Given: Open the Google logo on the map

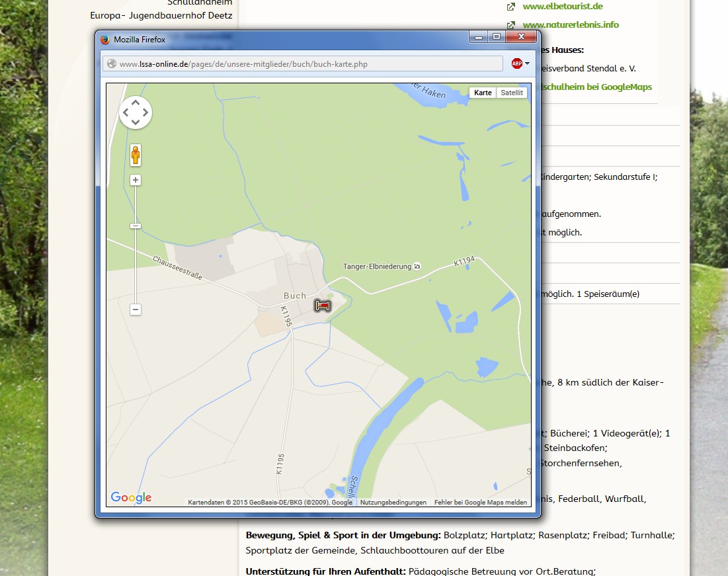Looking at the screenshot, I should pos(131,497).
